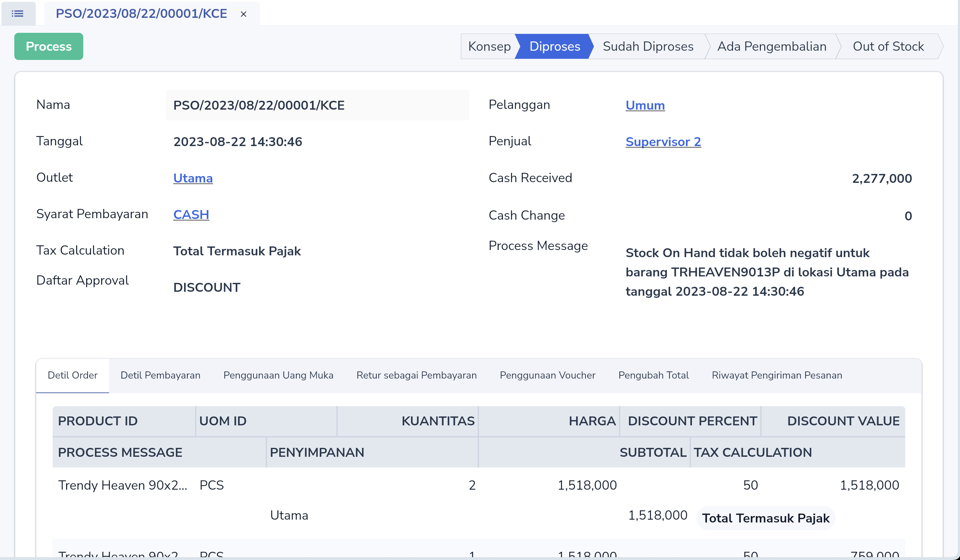Go to Pengubah Total tab
This screenshot has width=960, height=560.
point(653,375)
